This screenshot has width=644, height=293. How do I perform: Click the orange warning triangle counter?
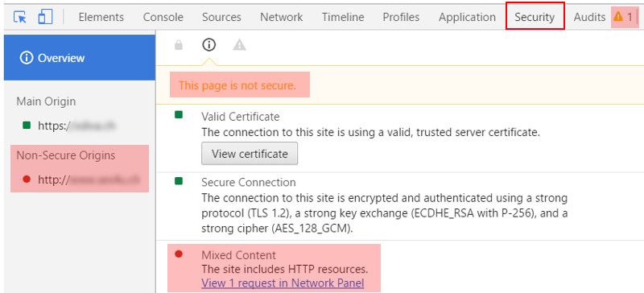click(622, 17)
